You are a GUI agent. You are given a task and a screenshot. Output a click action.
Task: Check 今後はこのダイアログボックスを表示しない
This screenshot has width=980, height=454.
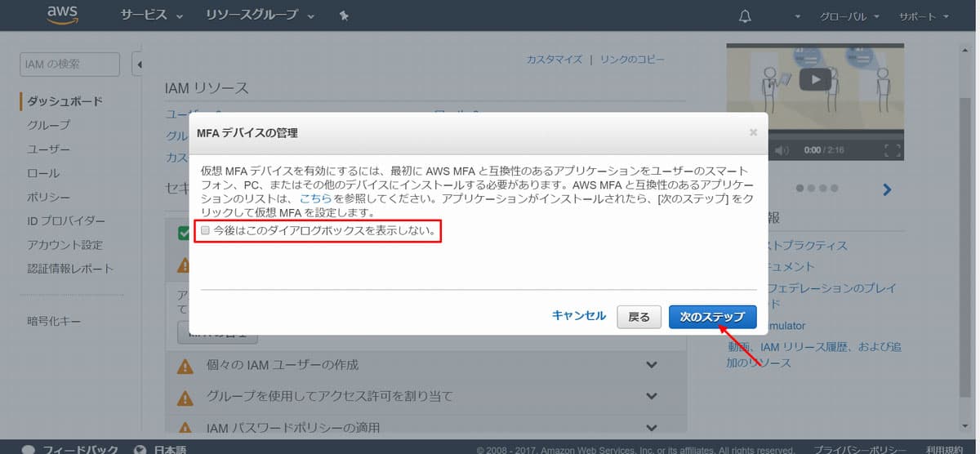click(x=206, y=231)
